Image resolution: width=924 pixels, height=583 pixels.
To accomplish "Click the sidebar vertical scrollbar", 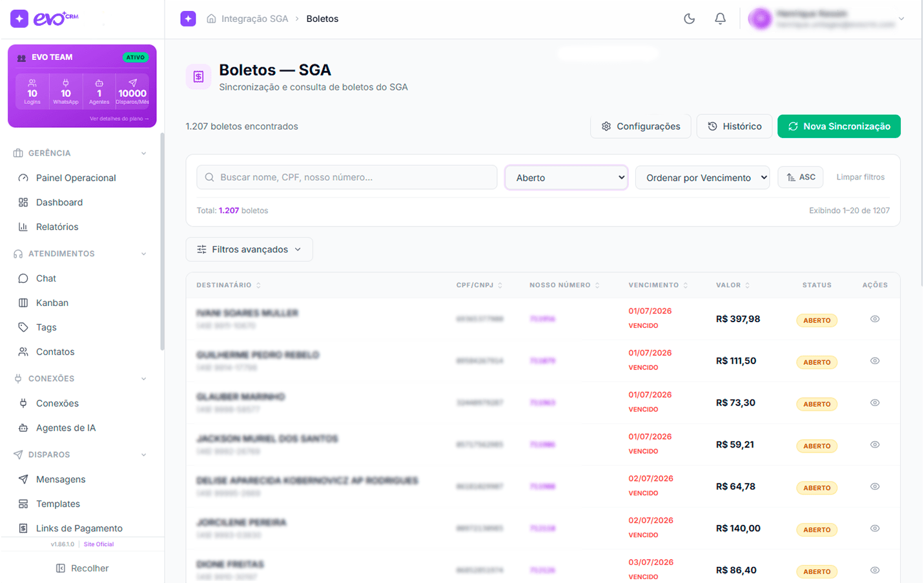I will tap(162, 241).
